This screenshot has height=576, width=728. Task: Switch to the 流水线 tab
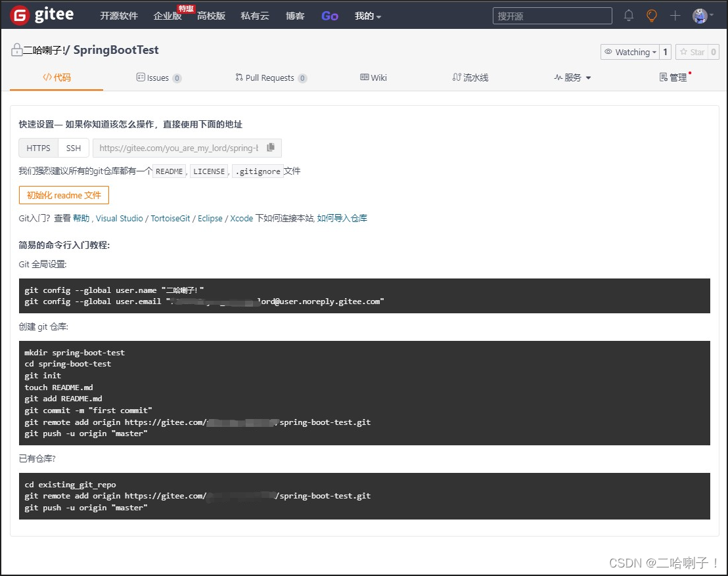tap(470, 78)
